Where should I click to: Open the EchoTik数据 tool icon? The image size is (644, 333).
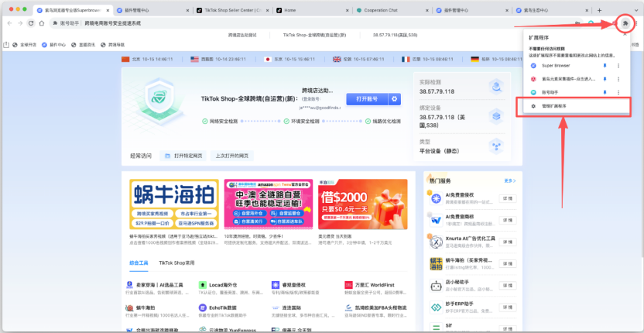click(203, 309)
